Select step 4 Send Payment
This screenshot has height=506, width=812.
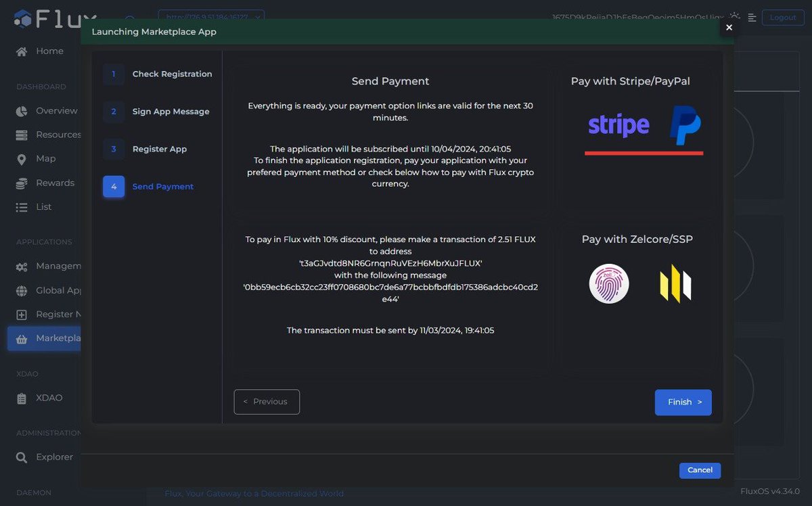pyautogui.click(x=148, y=187)
